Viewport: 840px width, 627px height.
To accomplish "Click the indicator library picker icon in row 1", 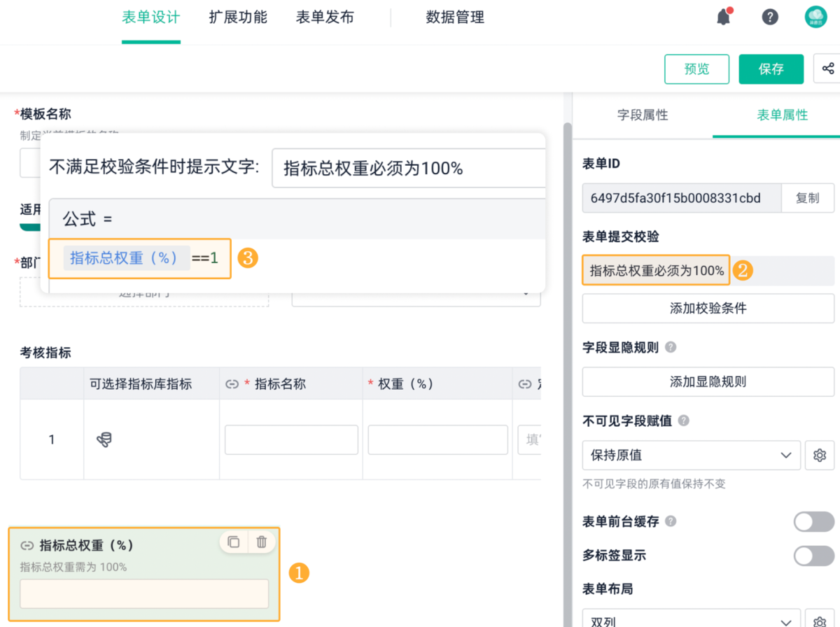I will 104,439.
